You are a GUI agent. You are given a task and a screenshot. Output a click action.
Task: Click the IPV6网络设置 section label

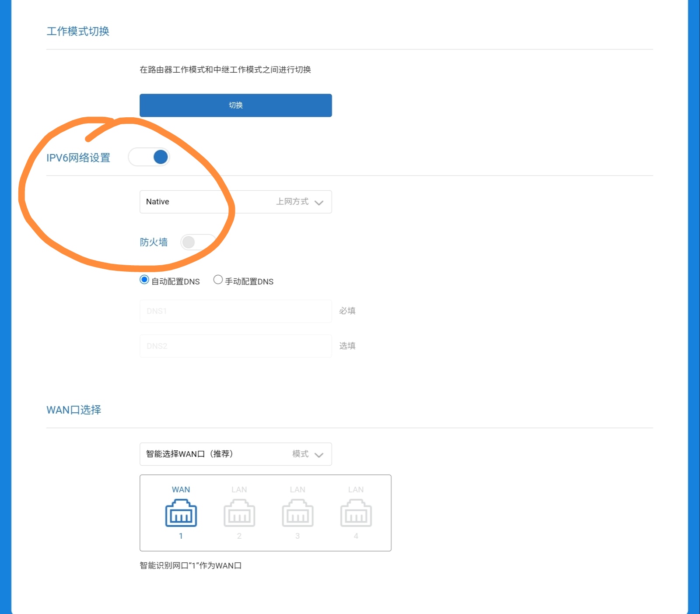click(x=78, y=158)
